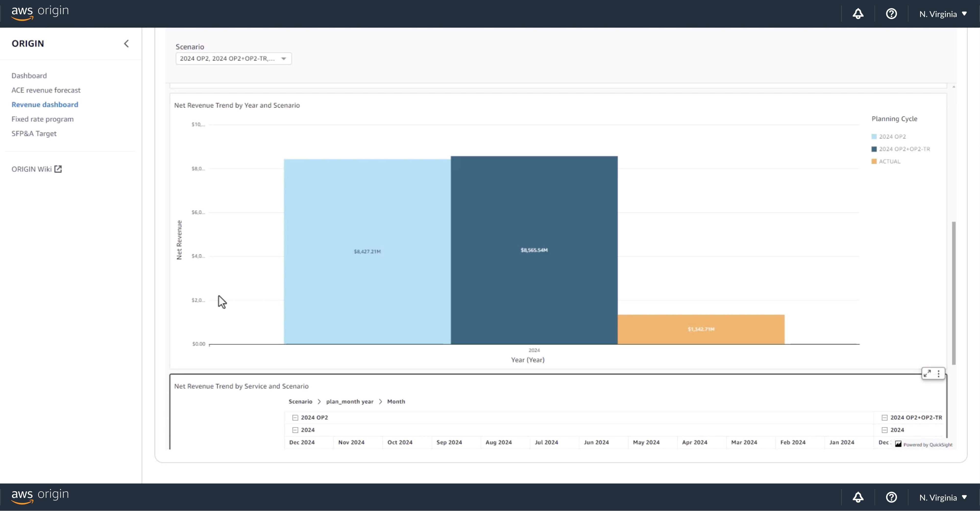The image size is (980, 511).
Task: Click the dashboard vertical scrollbar thumb
Action: (x=954, y=293)
